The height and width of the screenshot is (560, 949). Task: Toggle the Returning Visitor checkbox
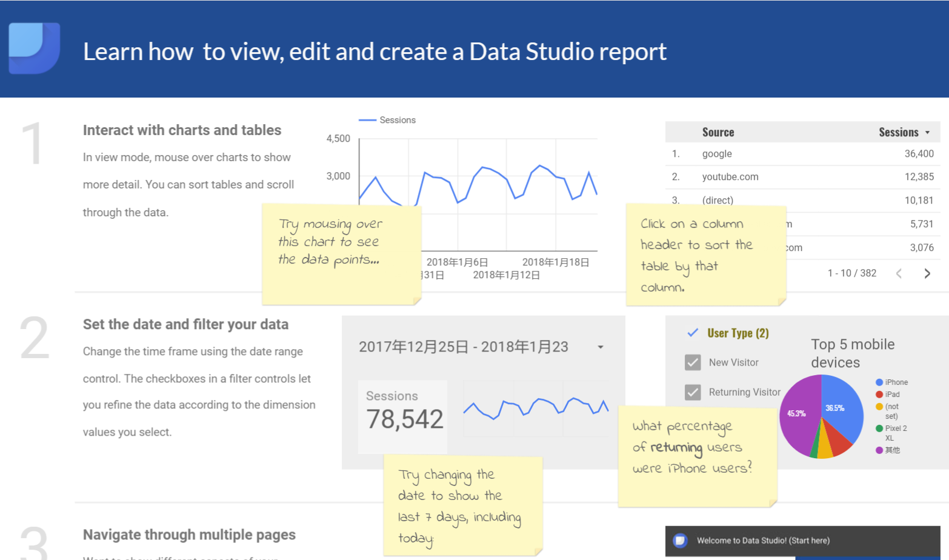click(x=693, y=392)
